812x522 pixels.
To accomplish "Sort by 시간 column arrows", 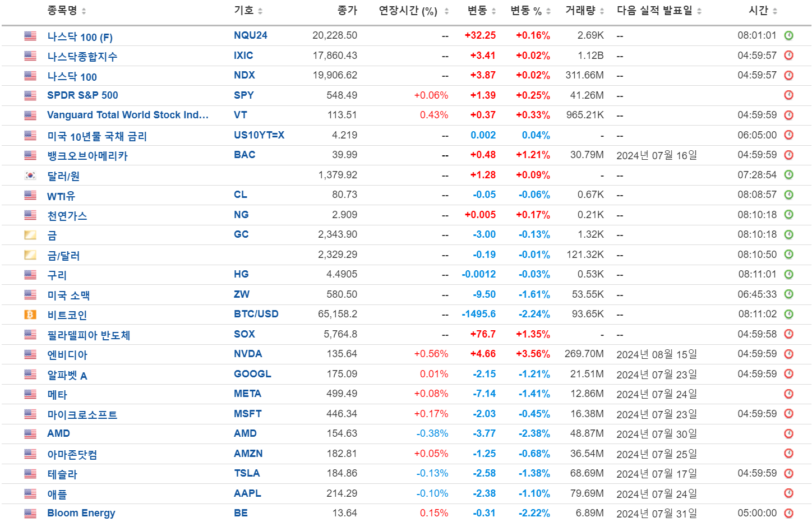I will 775,11.
